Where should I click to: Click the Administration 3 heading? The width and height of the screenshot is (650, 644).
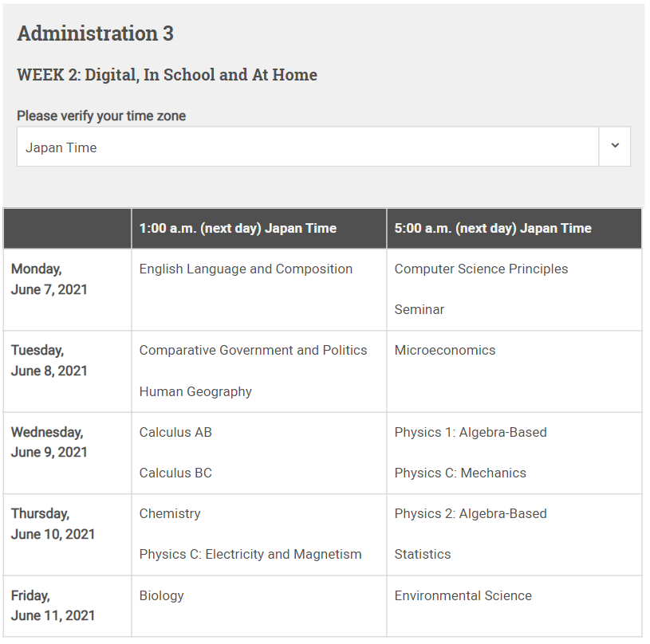point(95,33)
